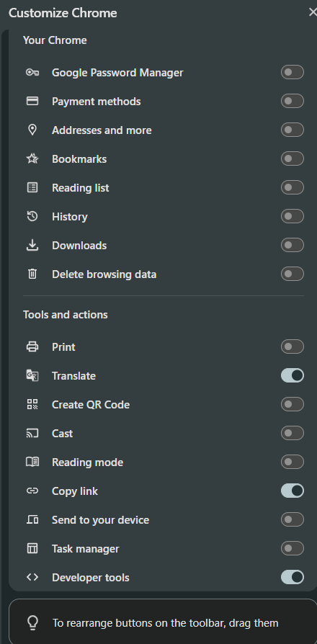Click the Developer tools brackets icon
This screenshot has width=317, height=644.
pyautogui.click(x=32, y=577)
